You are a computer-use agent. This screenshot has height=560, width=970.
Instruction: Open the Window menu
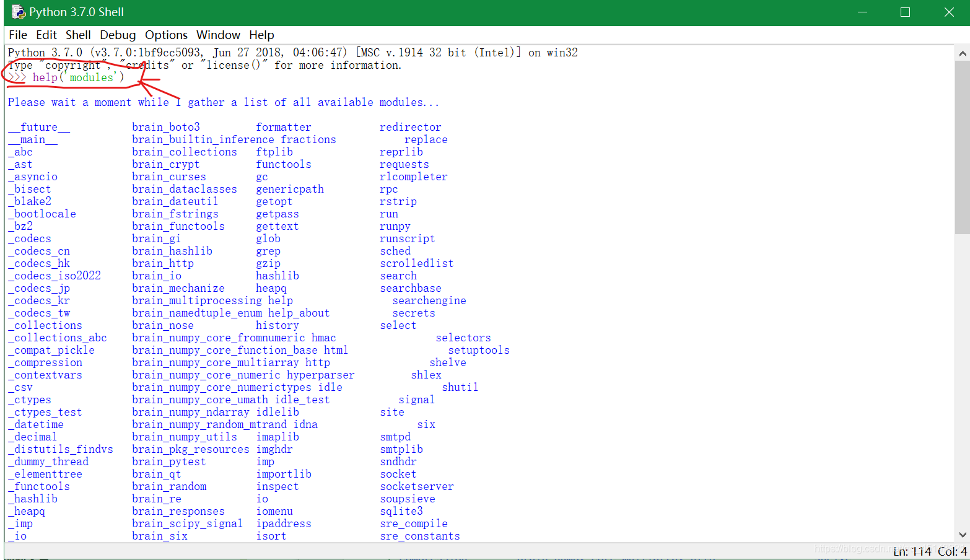[218, 35]
